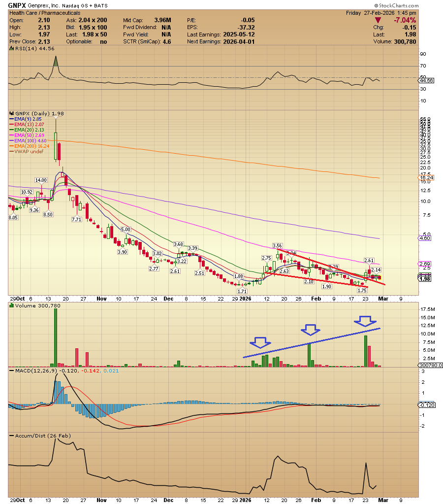Select Health Care / Pharmaceuticals sector text
Screen dimensions: 443x504
45,13
